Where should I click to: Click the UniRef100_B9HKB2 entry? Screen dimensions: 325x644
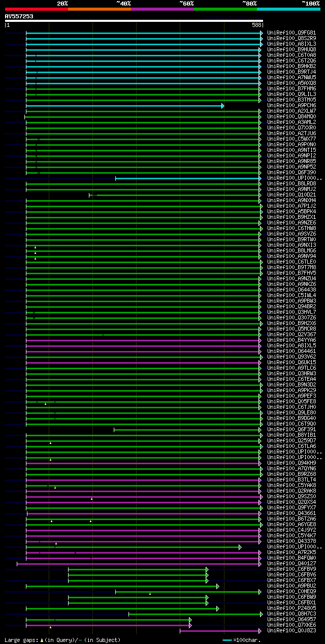tap(291, 66)
